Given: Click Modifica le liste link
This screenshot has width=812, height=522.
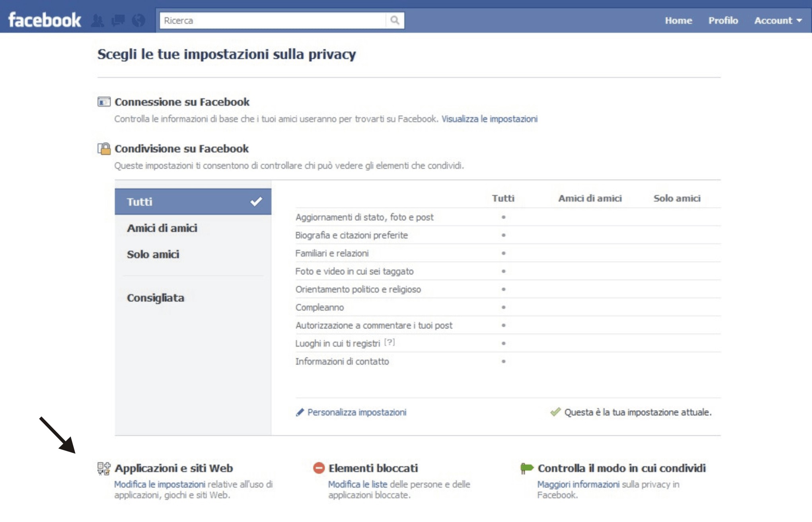Looking at the screenshot, I should tap(358, 484).
